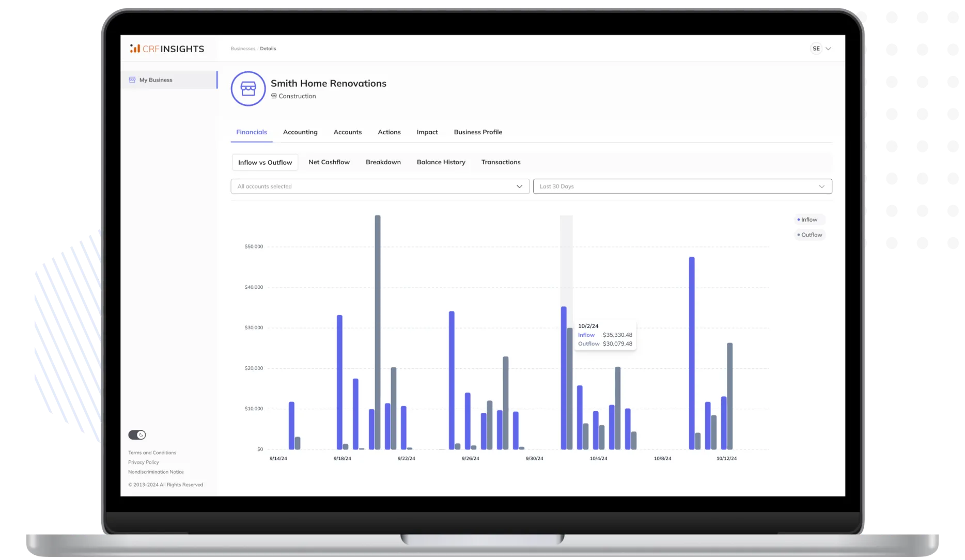
Task: Select the Net Cashflow sub-tab
Action: point(329,162)
